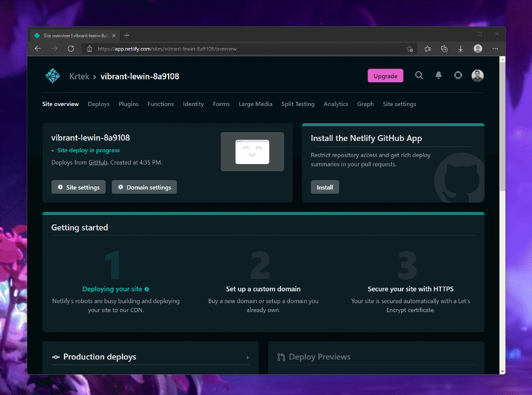Open the browser favorites list icon

(427, 49)
